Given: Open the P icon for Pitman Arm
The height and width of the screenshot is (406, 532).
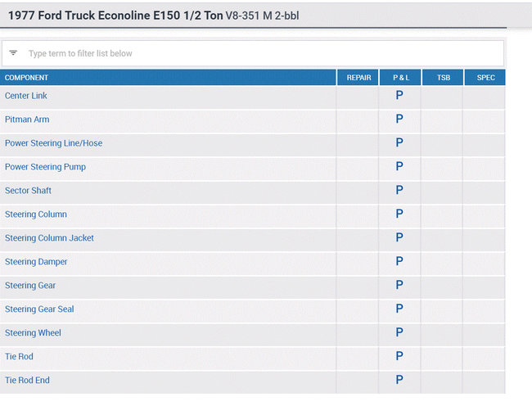Looking at the screenshot, I should [x=399, y=120].
